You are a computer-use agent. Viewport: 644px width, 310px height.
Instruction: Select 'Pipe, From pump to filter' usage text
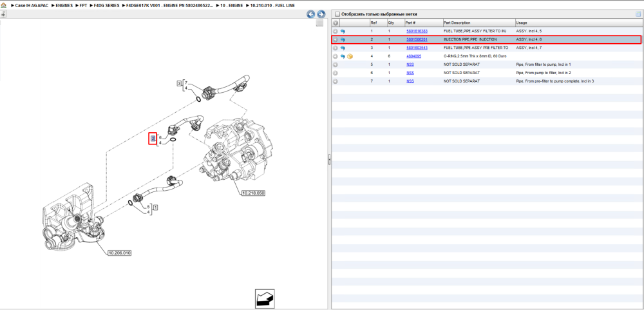point(544,73)
